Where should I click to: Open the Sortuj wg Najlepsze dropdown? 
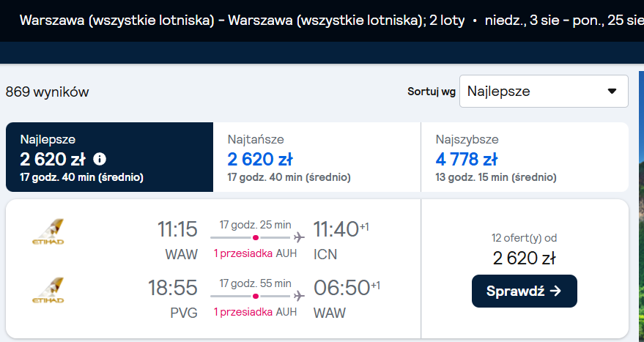coord(544,91)
